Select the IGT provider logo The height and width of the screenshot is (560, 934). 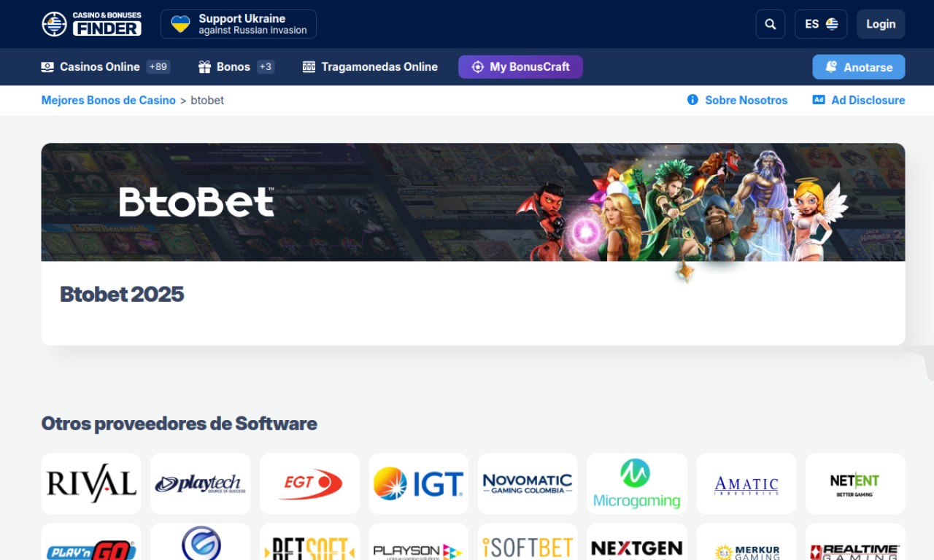click(x=418, y=484)
